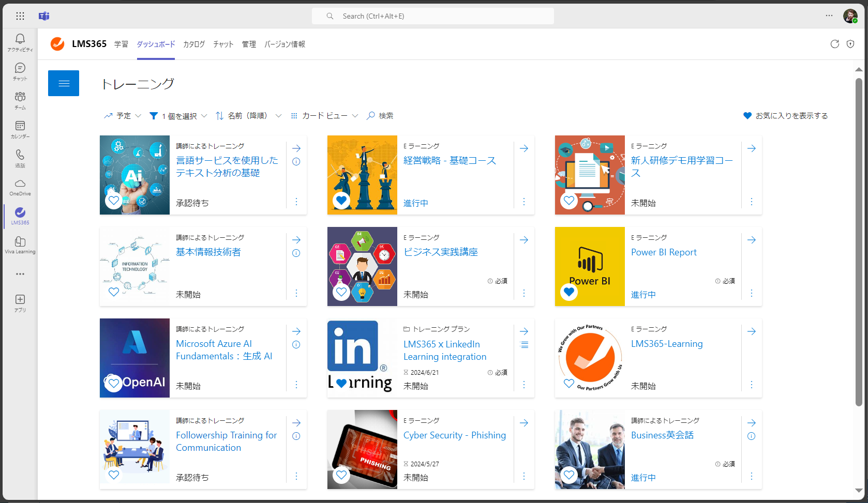The height and width of the screenshot is (503, 868).
Task: Favorite the Microsoft Azure AI course heart
Action: [x=114, y=383]
